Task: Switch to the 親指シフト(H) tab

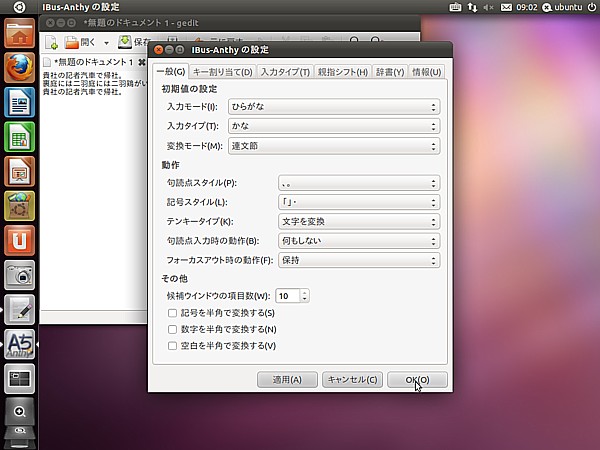Action: 342,72
